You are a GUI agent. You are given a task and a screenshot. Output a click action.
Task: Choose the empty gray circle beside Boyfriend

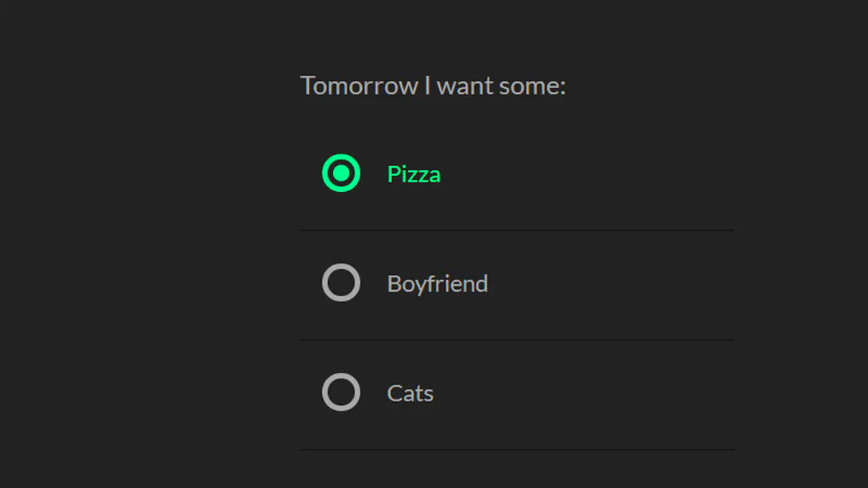pyautogui.click(x=341, y=283)
